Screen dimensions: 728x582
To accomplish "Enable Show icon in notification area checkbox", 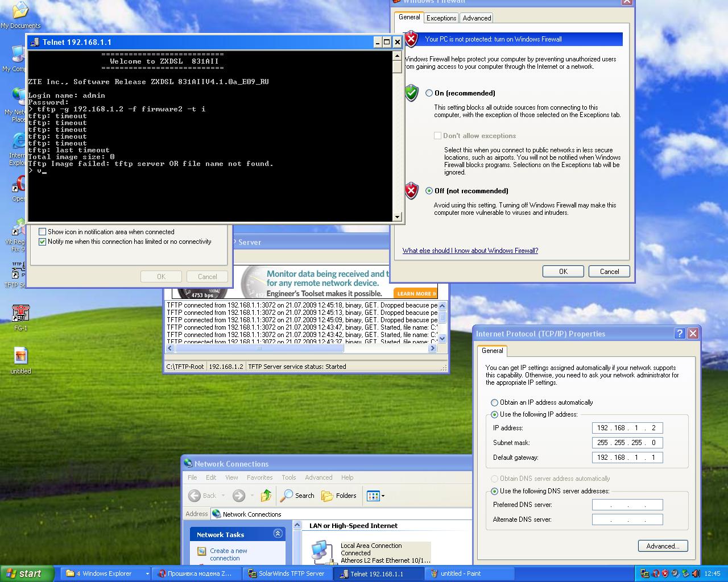I will point(42,232).
